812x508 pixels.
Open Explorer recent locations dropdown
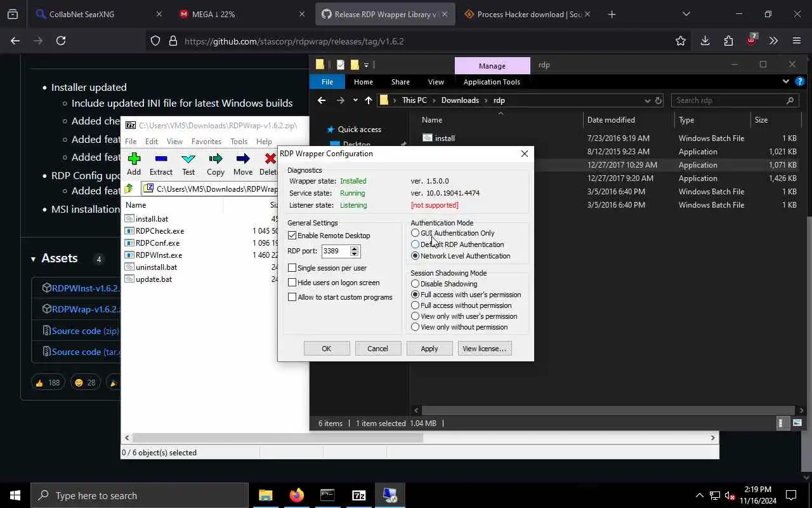click(355, 100)
